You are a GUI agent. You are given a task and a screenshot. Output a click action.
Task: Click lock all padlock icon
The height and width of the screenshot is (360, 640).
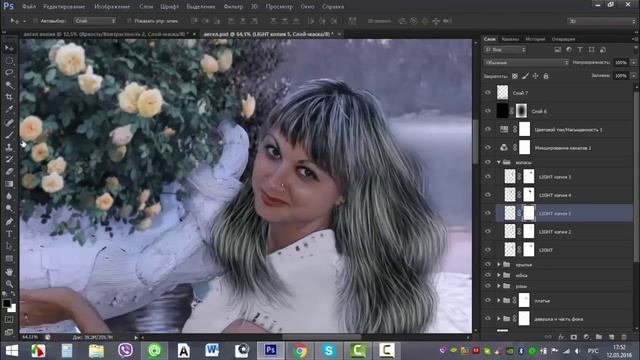coord(546,76)
